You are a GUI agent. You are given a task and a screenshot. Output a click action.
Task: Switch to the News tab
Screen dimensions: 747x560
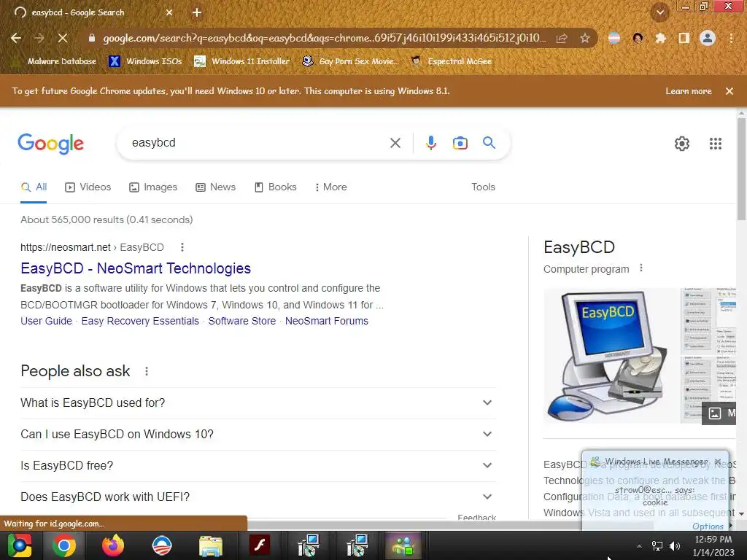[216, 187]
